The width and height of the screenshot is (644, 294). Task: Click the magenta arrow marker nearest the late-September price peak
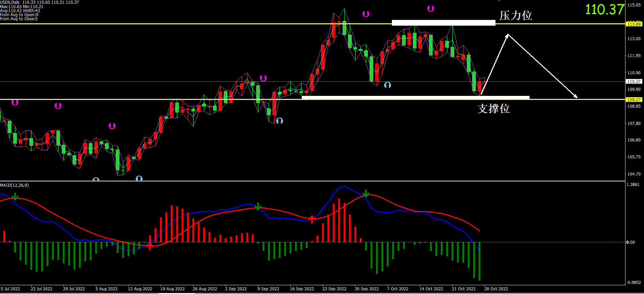[366, 14]
